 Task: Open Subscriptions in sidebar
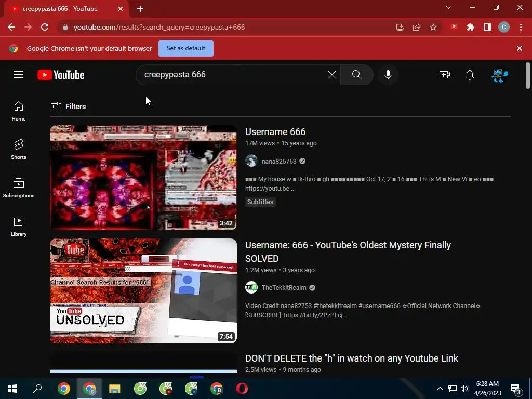click(19, 188)
